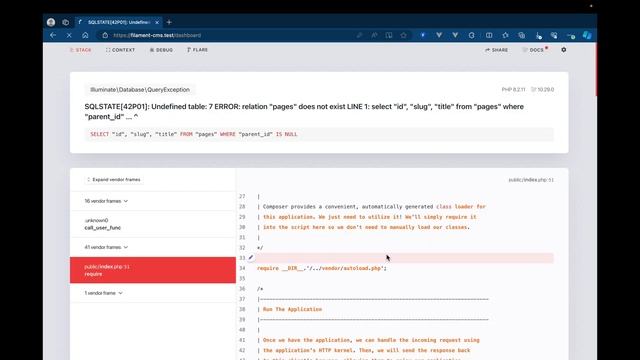The width and height of the screenshot is (640, 360).
Task: Open the error page settings gear
Action: click(x=564, y=50)
